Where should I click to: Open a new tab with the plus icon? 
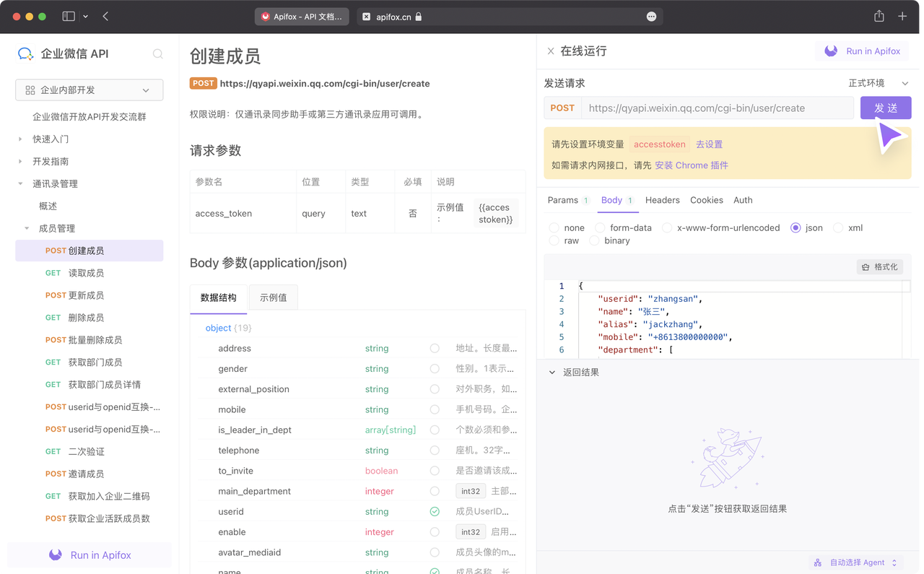coord(902,16)
